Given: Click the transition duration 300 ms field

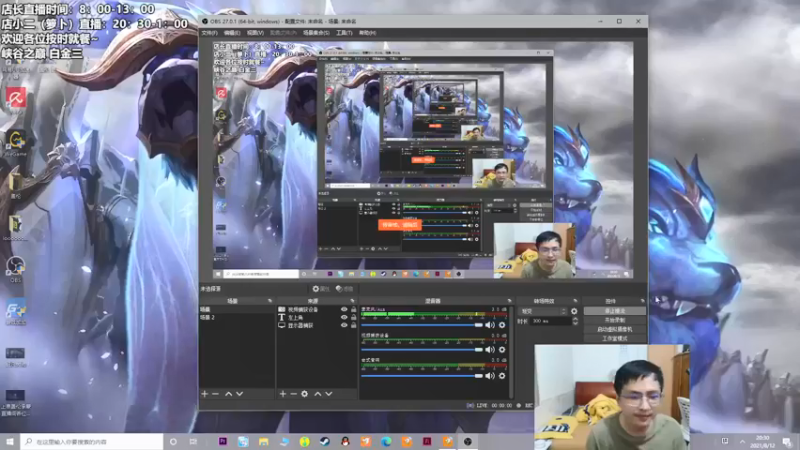Looking at the screenshot, I should click(x=551, y=321).
